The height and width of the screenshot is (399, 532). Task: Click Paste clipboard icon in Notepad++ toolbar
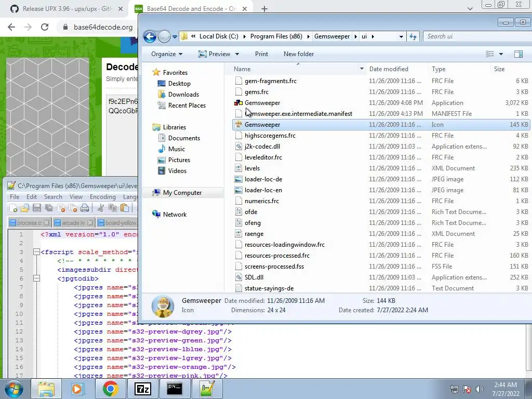[125, 208]
